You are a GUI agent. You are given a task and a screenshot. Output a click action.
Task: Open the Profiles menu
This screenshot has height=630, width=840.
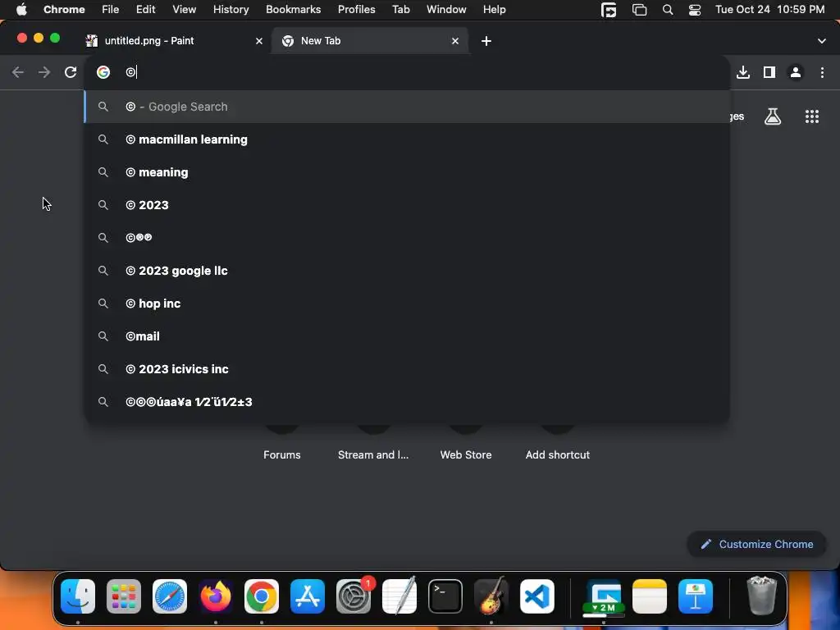(356, 10)
